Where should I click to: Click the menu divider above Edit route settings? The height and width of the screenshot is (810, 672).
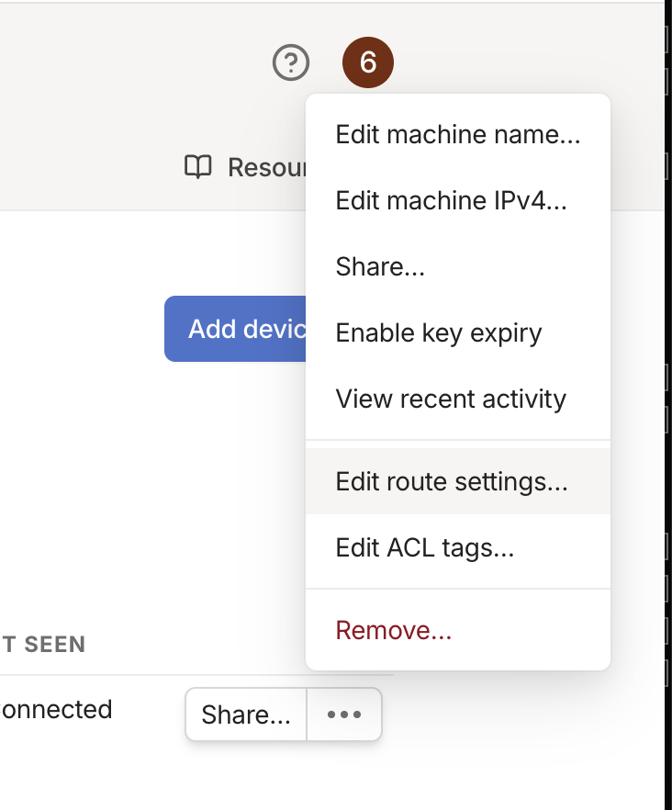pos(457,440)
